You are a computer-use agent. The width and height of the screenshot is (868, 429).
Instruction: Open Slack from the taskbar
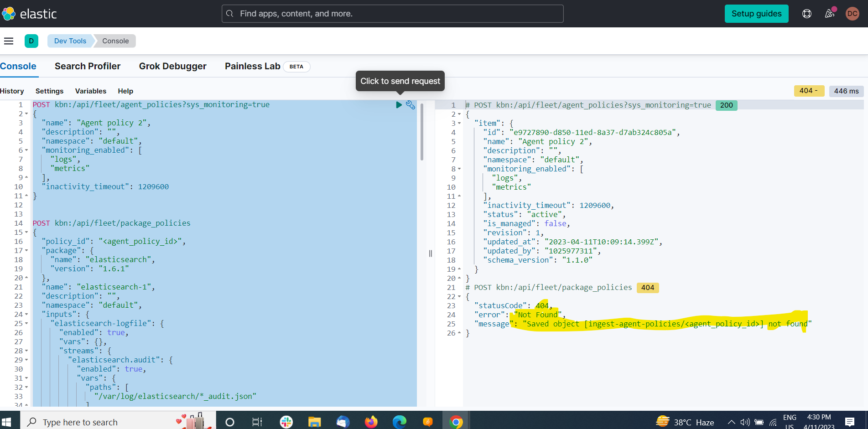pos(286,422)
